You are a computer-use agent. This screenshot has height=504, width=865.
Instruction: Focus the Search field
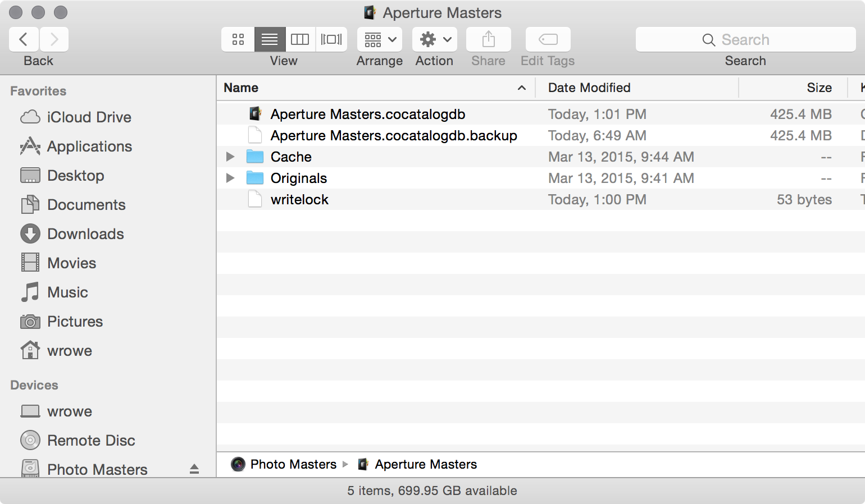click(745, 39)
